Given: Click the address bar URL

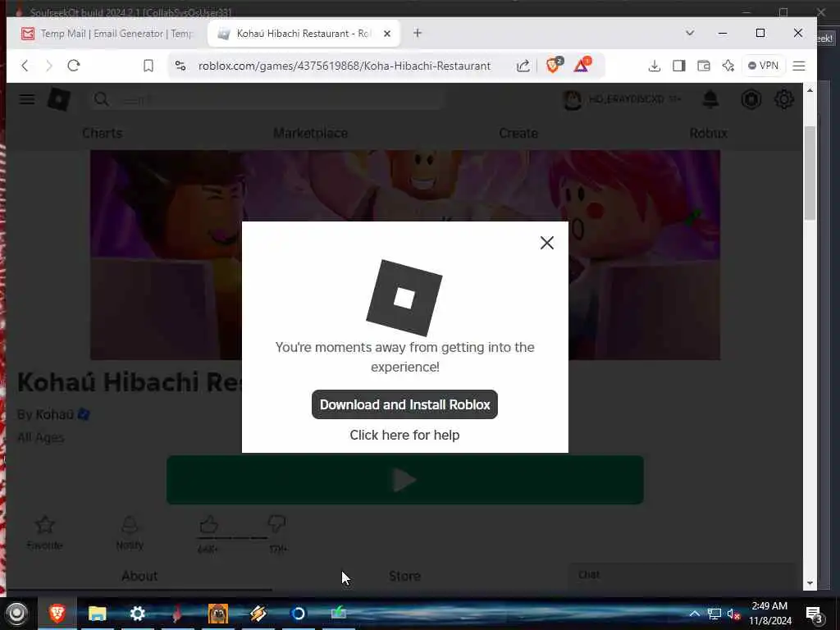Looking at the screenshot, I should point(345,66).
